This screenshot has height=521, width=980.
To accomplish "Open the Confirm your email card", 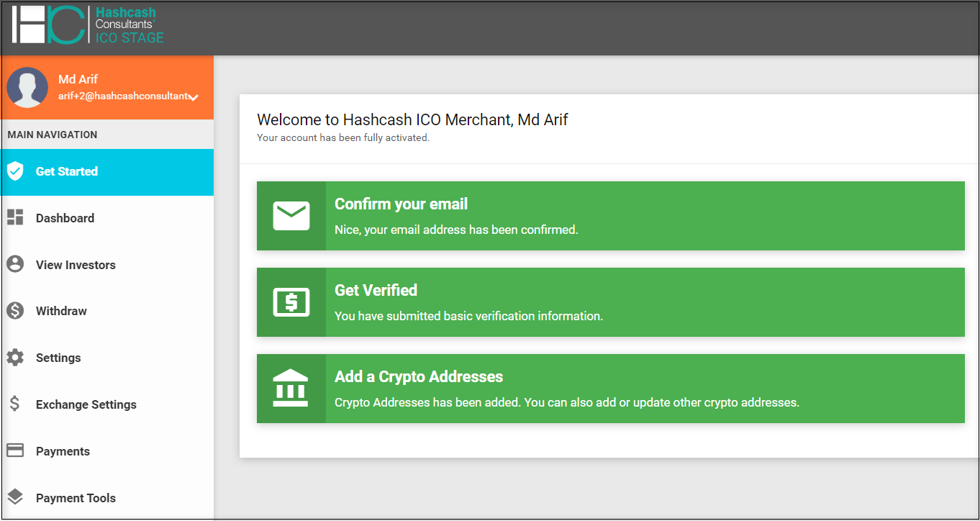I will pos(610,216).
